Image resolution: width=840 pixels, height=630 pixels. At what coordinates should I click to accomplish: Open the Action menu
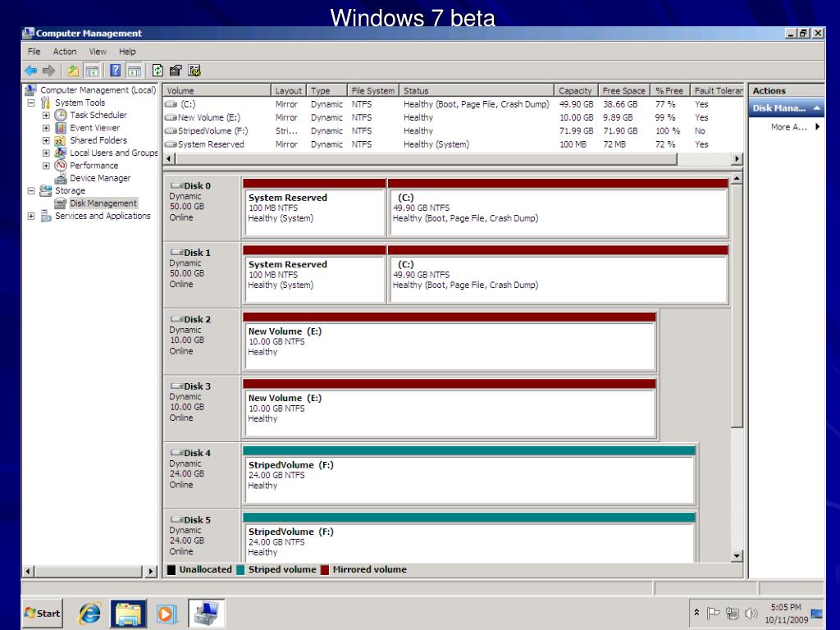(65, 52)
